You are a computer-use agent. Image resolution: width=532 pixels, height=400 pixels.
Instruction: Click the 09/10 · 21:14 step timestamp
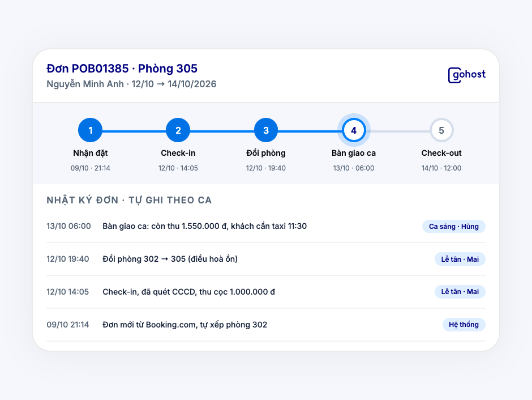click(x=90, y=168)
